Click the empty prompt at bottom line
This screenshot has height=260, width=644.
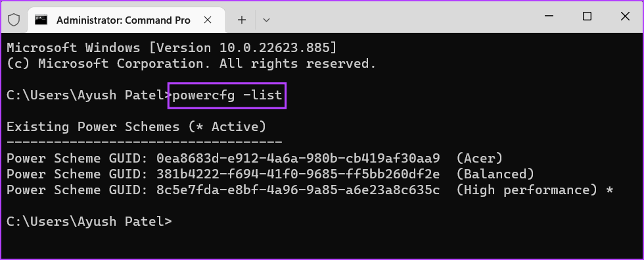tap(89, 221)
